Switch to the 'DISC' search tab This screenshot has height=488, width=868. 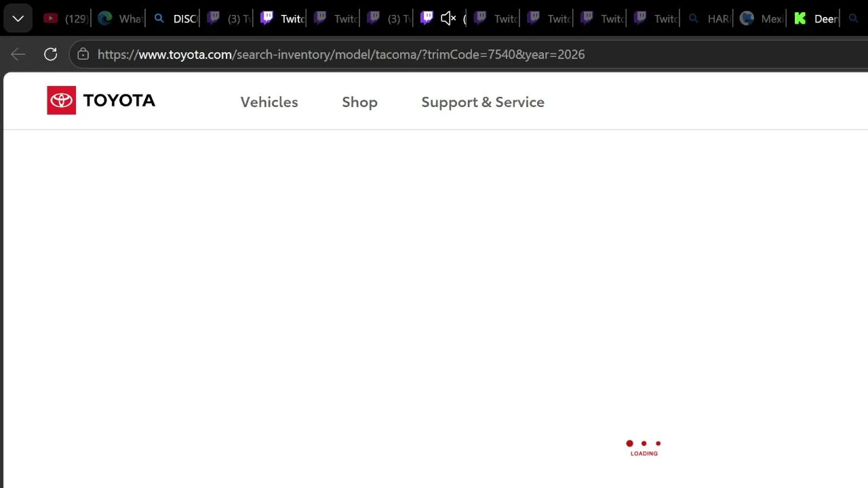click(174, 18)
